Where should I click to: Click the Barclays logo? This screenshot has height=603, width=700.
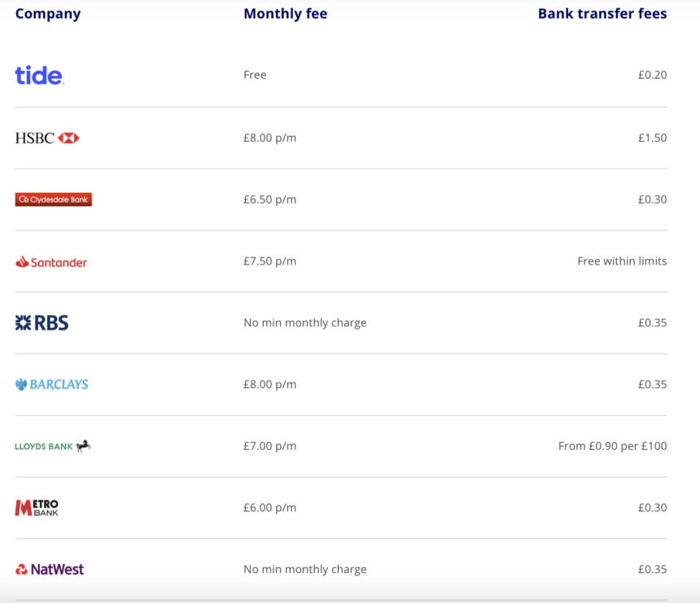click(x=52, y=384)
